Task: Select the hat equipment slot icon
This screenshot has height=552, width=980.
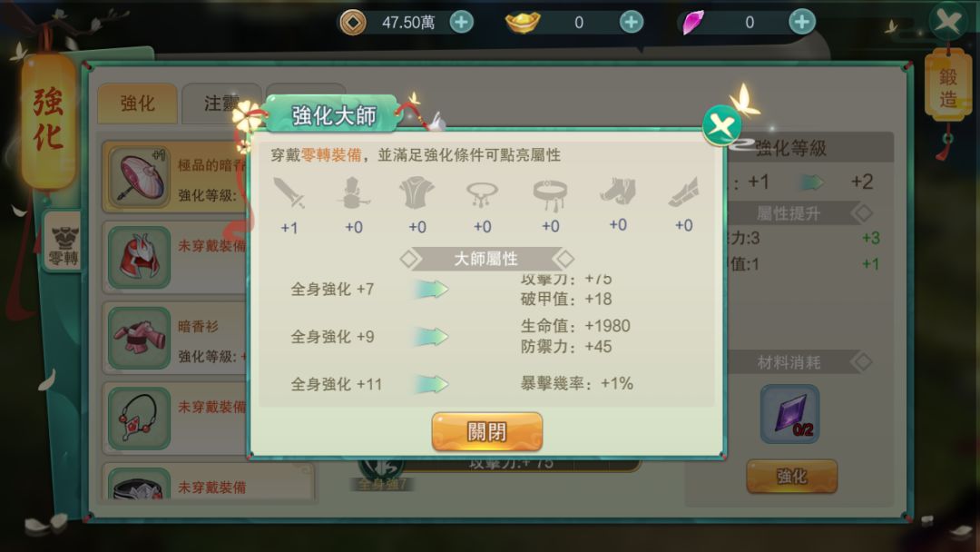Action: (354, 192)
